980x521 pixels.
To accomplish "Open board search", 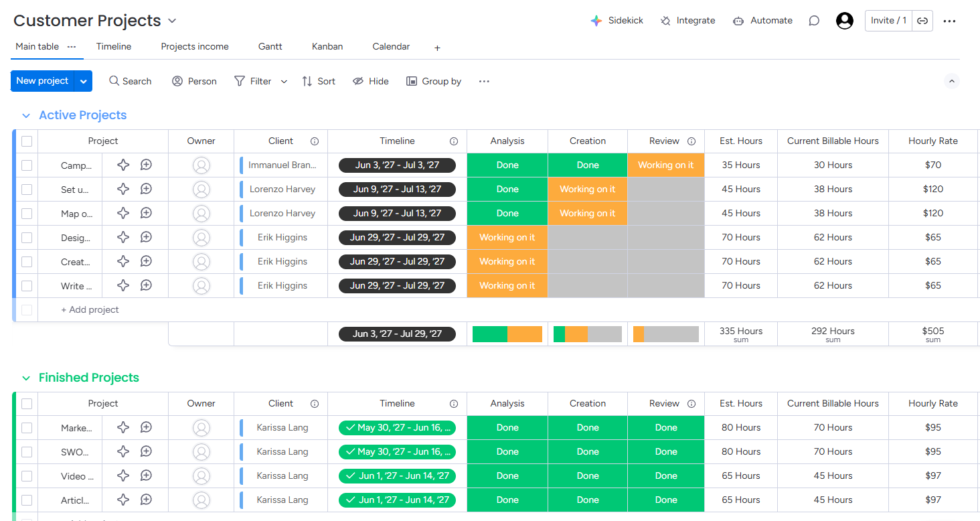I will point(130,80).
